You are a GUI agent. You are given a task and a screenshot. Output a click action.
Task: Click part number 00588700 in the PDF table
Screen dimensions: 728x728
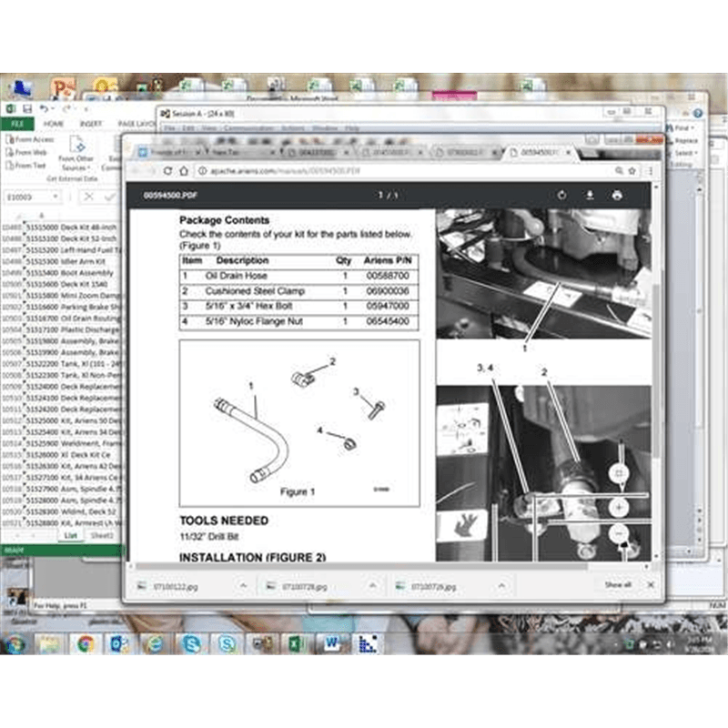click(x=388, y=276)
